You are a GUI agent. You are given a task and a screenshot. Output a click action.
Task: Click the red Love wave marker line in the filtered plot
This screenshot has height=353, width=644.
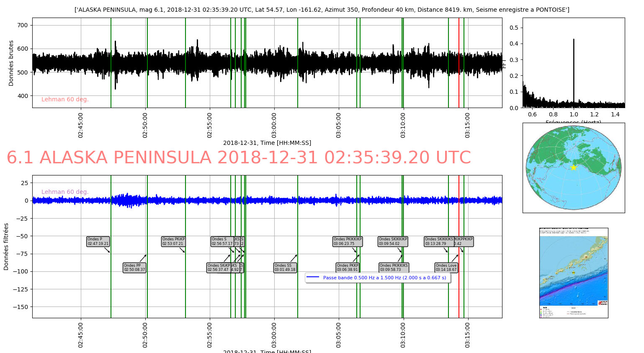click(x=459, y=293)
